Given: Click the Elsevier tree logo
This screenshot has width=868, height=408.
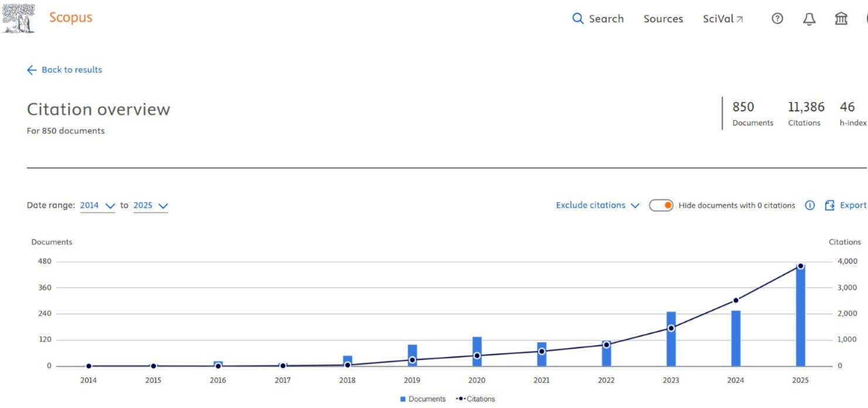Looking at the screenshot, I should tap(19, 18).
